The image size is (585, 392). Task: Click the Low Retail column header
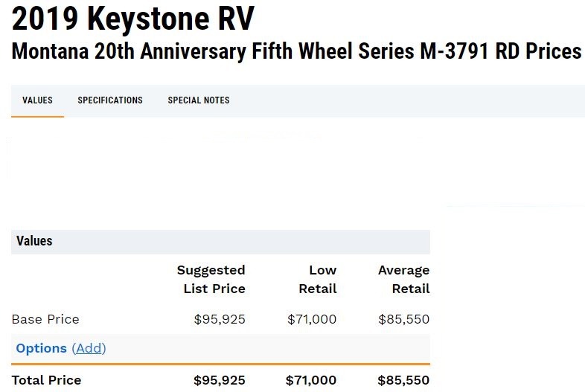pos(318,279)
